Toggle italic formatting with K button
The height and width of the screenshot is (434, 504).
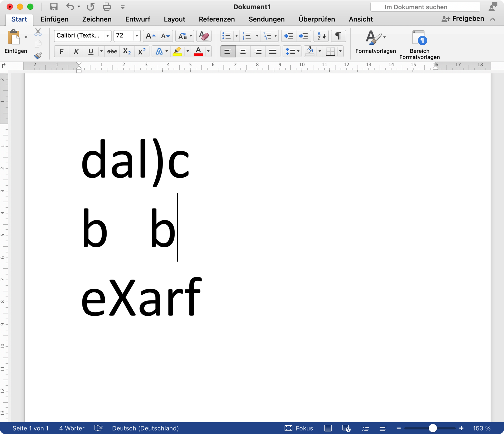pos(76,51)
